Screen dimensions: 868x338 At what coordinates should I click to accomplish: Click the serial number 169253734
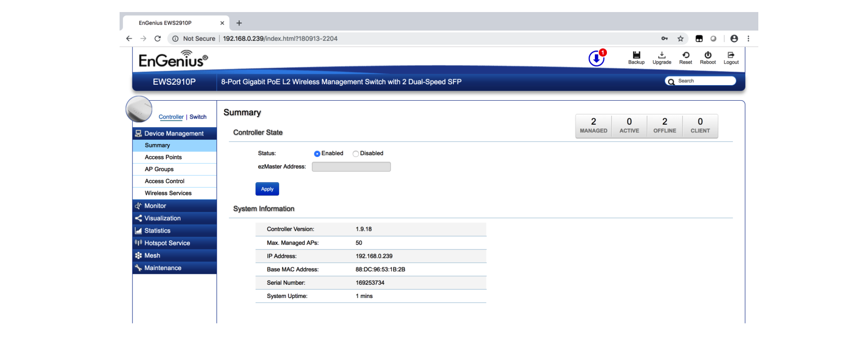click(370, 283)
